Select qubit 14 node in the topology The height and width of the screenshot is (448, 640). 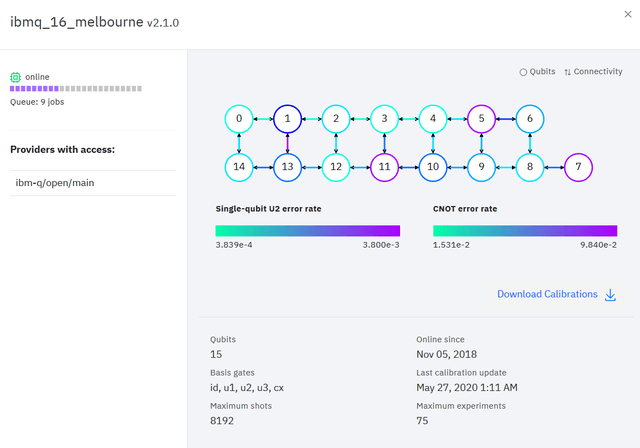pyautogui.click(x=239, y=167)
